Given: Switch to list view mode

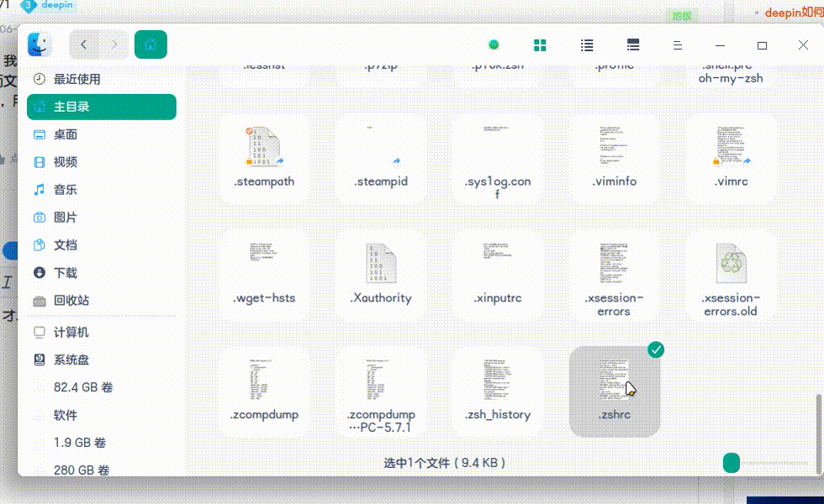Looking at the screenshot, I should (x=586, y=45).
